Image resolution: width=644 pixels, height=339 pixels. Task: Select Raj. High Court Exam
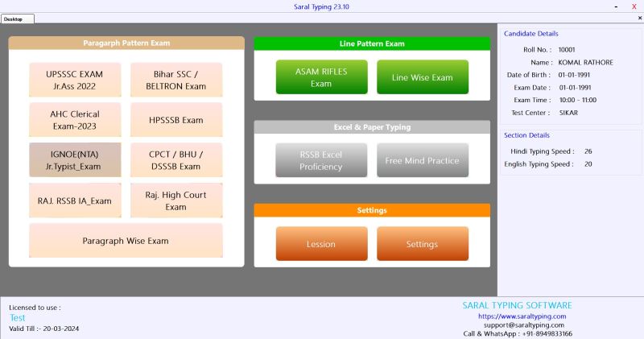(x=176, y=201)
